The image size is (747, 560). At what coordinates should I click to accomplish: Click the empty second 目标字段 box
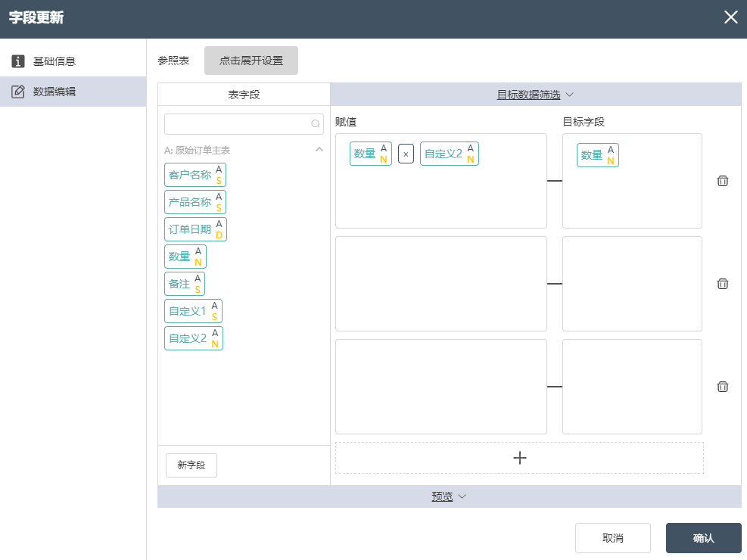coord(632,284)
